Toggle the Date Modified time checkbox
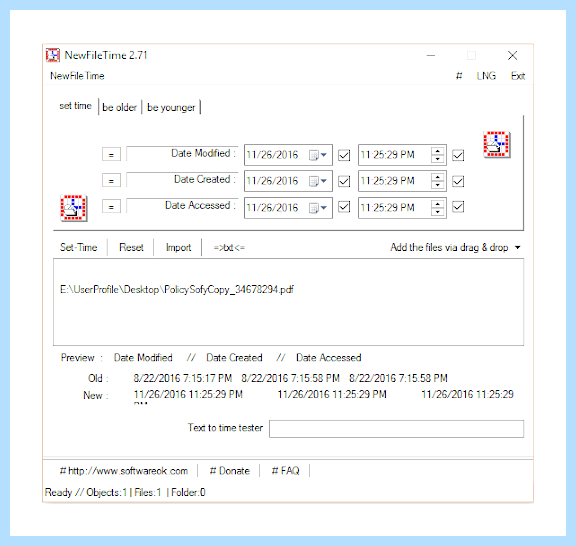The image size is (576, 546). (x=458, y=155)
